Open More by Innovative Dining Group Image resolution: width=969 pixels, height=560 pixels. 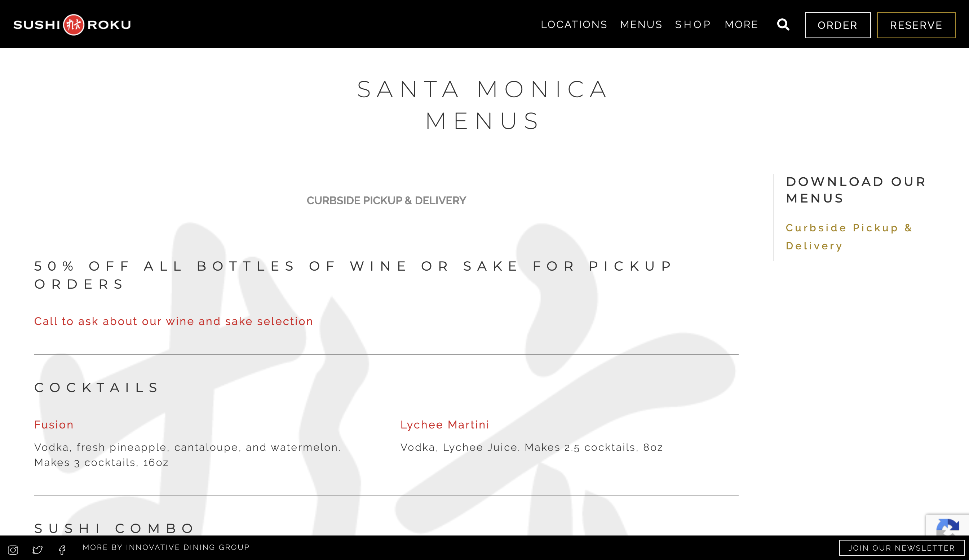coord(166,547)
